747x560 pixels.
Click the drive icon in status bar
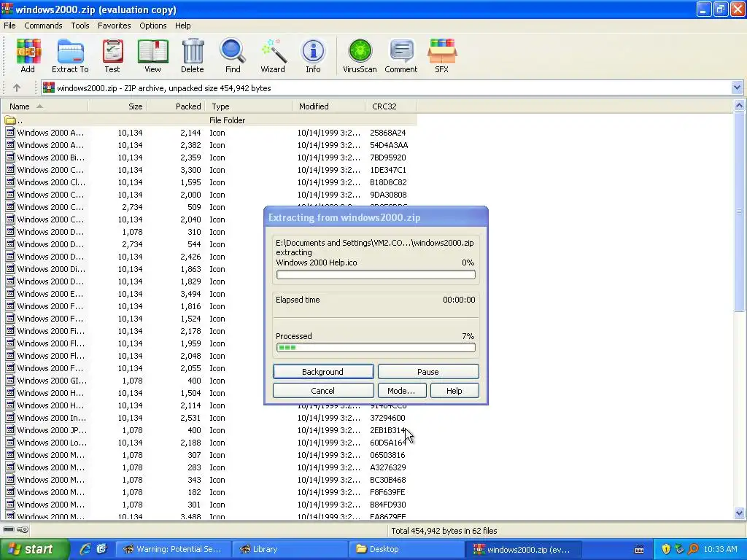[9, 529]
